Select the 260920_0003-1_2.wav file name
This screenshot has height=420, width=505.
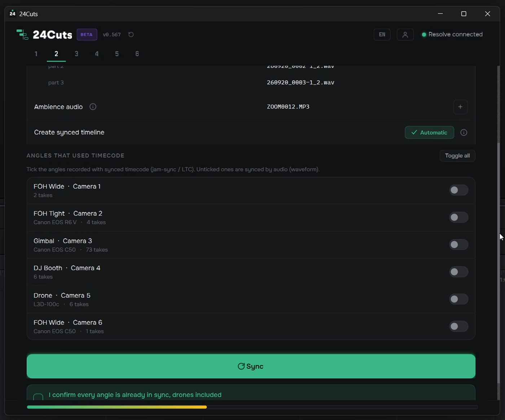(300, 83)
